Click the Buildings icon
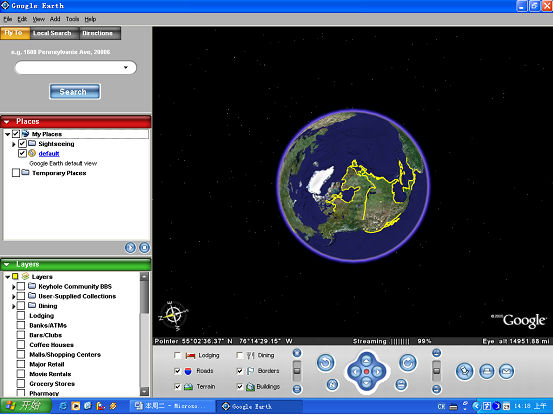The image size is (553, 415). [250, 387]
